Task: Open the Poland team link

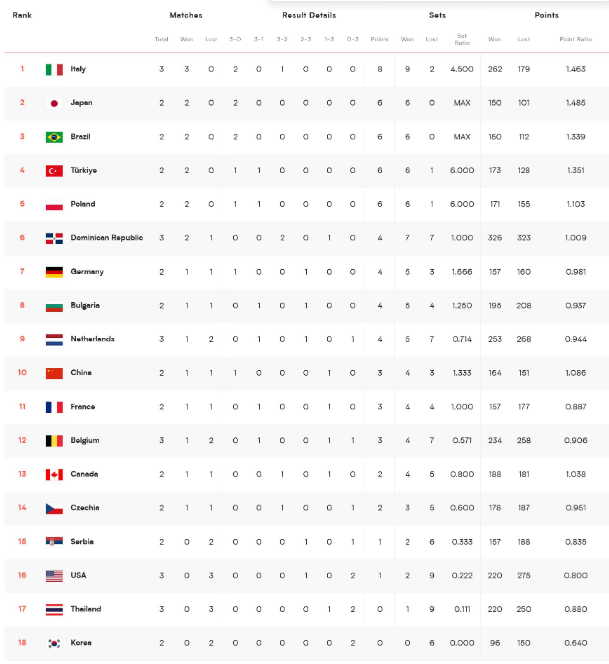Action: 83,204
